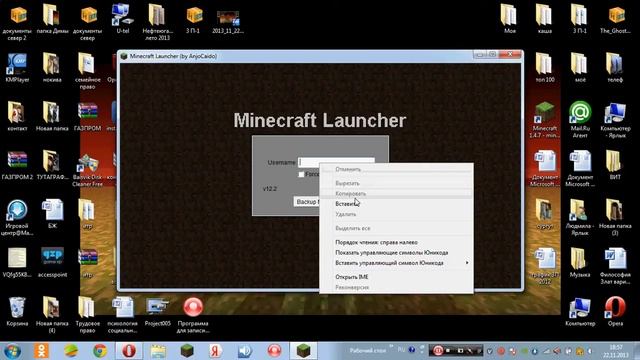Open Mail.Ru Агент desktop icon
Viewport: 640px width, 360px height.
(580, 120)
